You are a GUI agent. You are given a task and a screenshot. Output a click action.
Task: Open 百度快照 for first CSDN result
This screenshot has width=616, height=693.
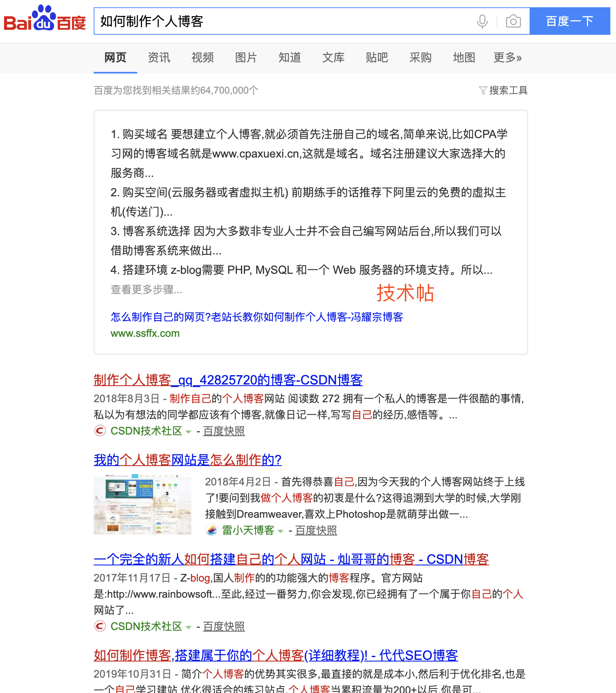(x=224, y=431)
